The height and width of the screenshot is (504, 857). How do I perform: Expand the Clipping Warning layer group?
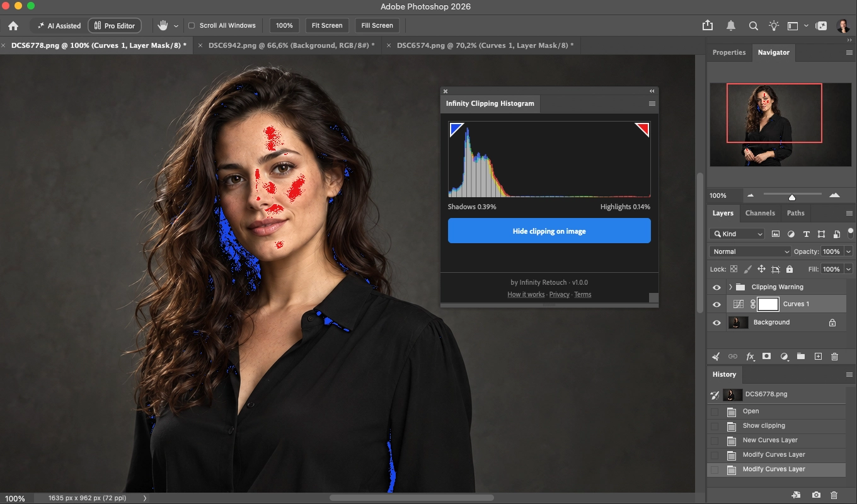730,287
